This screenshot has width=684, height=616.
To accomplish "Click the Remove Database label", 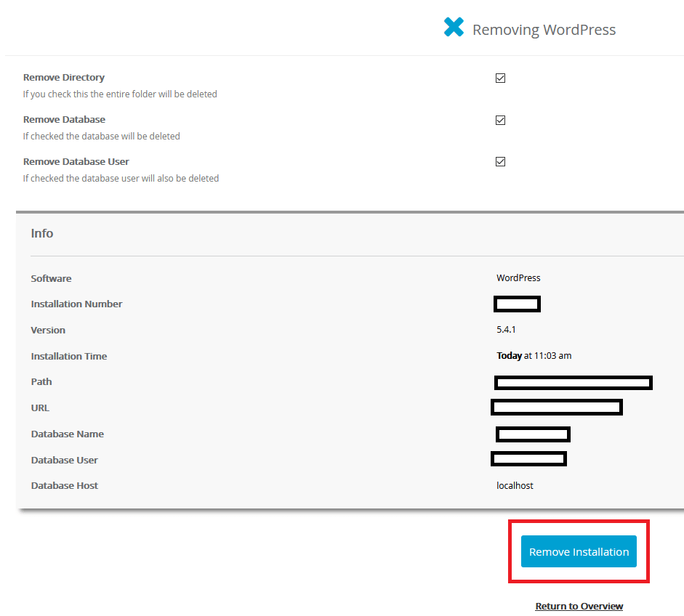I will (x=64, y=119).
